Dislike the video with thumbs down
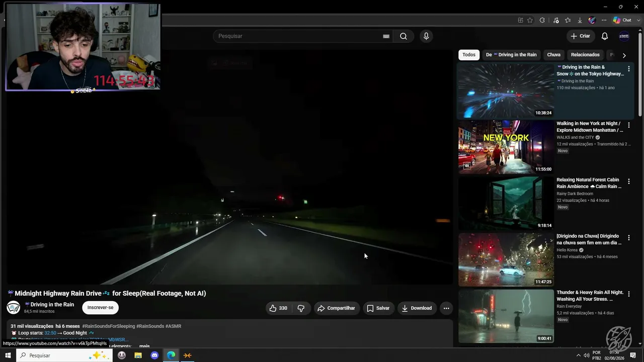Image resolution: width=644 pixels, height=362 pixels. (x=301, y=308)
